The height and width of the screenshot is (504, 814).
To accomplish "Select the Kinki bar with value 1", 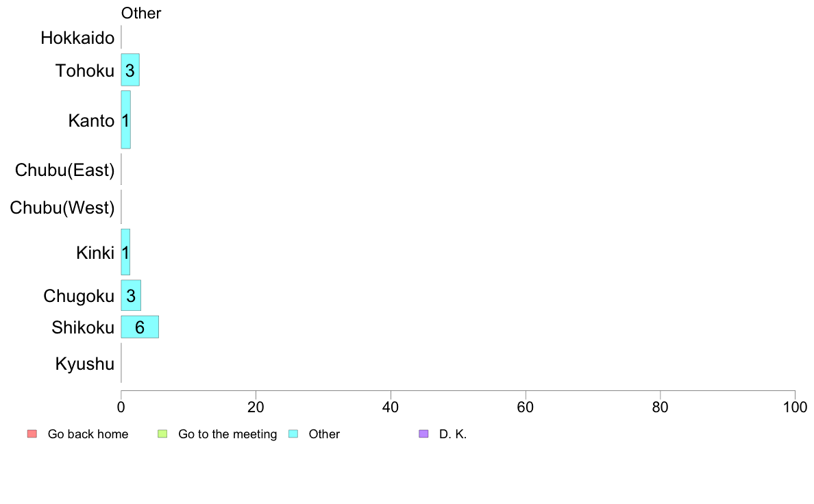I will click(125, 252).
